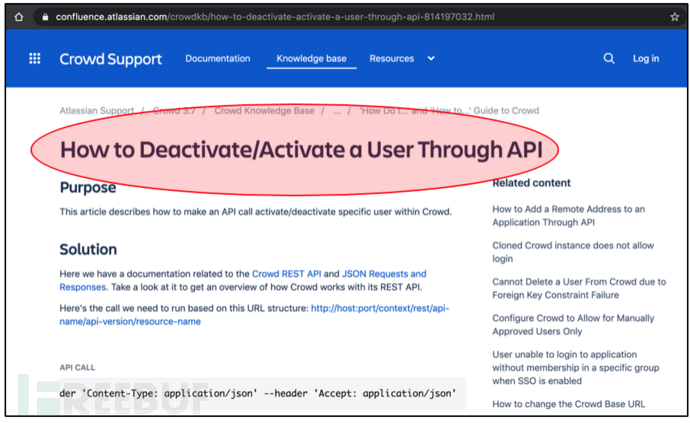Click the page title heading
The height and width of the screenshot is (423, 690).
pos(301,150)
